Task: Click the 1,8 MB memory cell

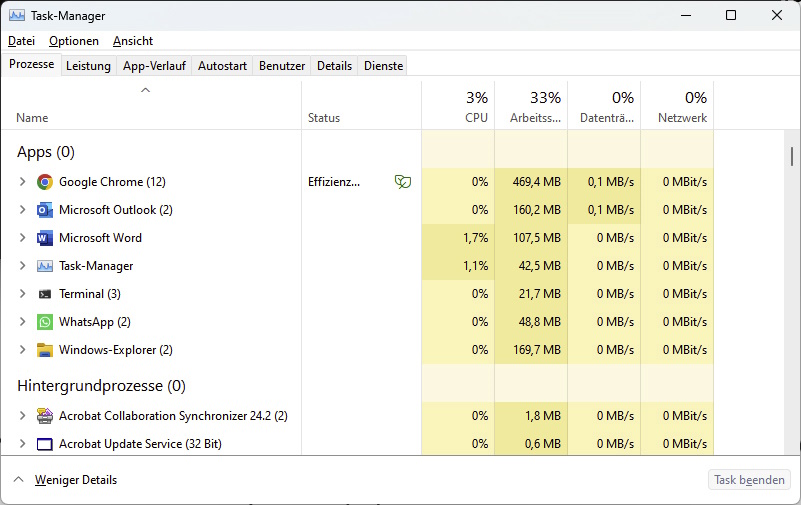Action: tap(531, 416)
